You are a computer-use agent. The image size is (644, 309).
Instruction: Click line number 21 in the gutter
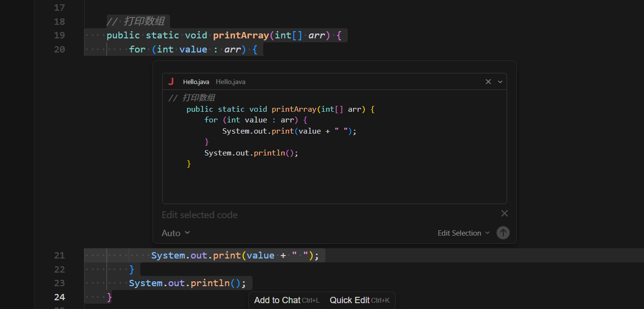[x=59, y=256]
